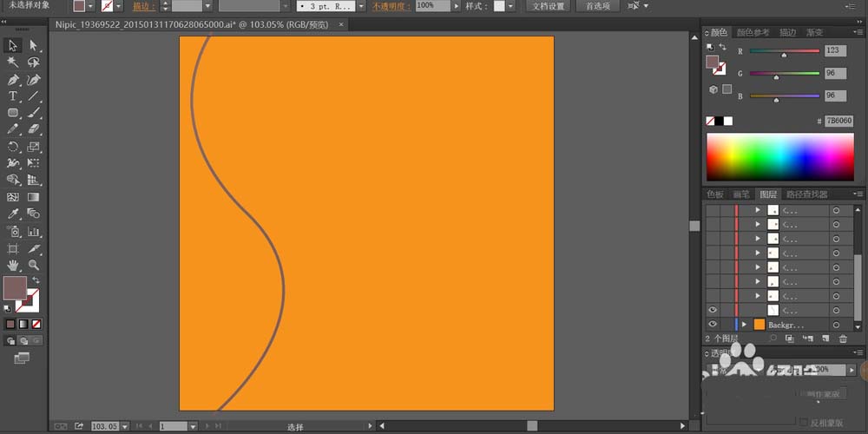Click the 文档设置 button
Viewport: 868px width, 434px height.
548,6
